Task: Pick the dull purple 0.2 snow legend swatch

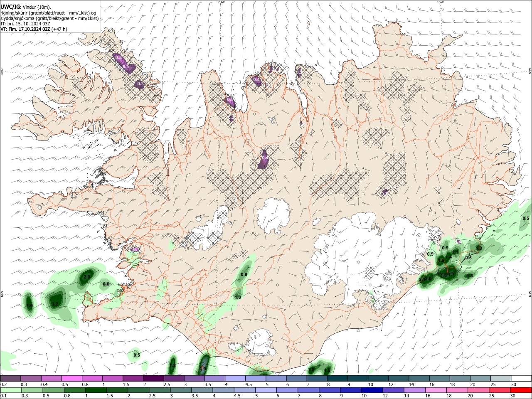Action: [10, 379]
